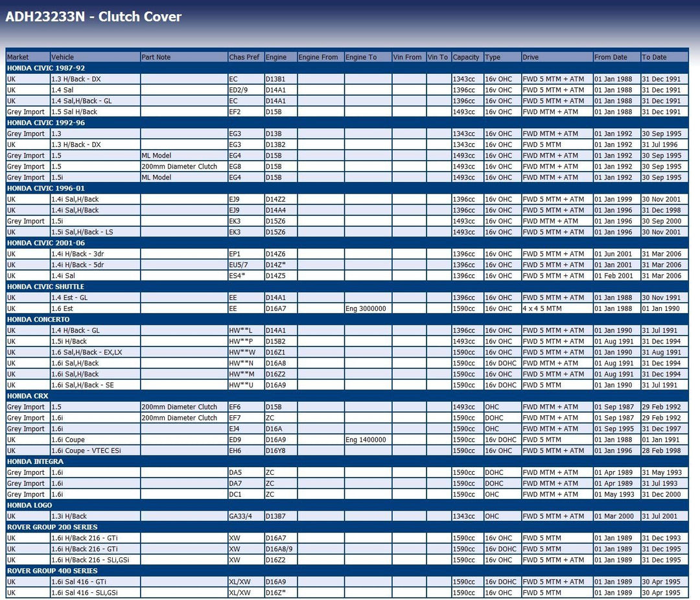
Task: Click the '200mm Diameter Clutch' note in the EG8 row
Action: tap(184, 167)
